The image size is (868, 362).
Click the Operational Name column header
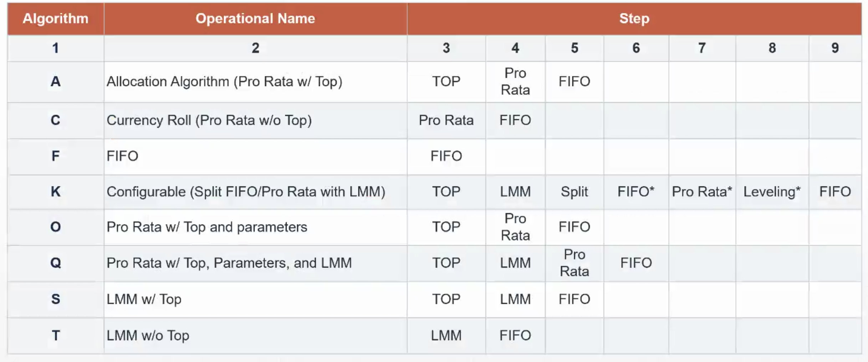255,19
